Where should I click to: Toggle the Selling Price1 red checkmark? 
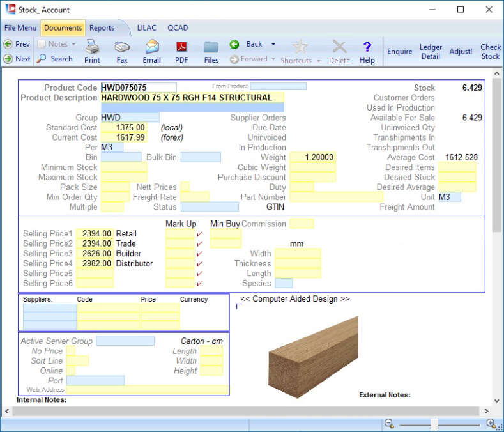tap(200, 234)
